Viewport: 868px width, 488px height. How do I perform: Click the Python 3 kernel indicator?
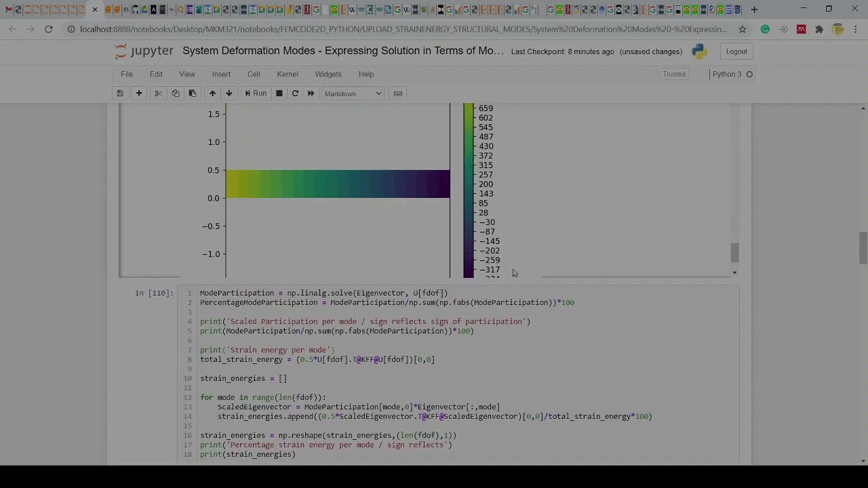(x=732, y=74)
